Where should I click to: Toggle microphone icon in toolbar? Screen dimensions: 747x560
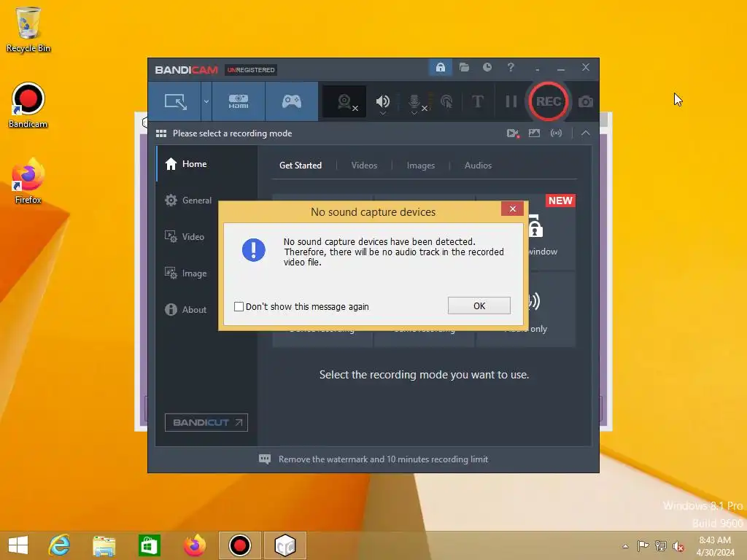[414, 101]
